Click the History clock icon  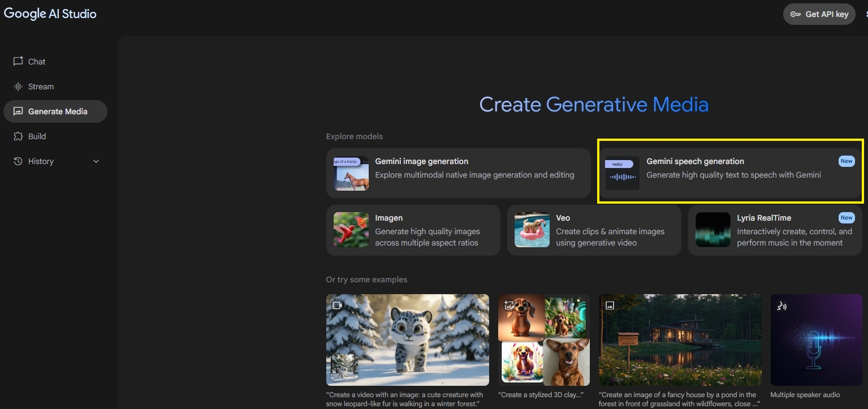[18, 161]
